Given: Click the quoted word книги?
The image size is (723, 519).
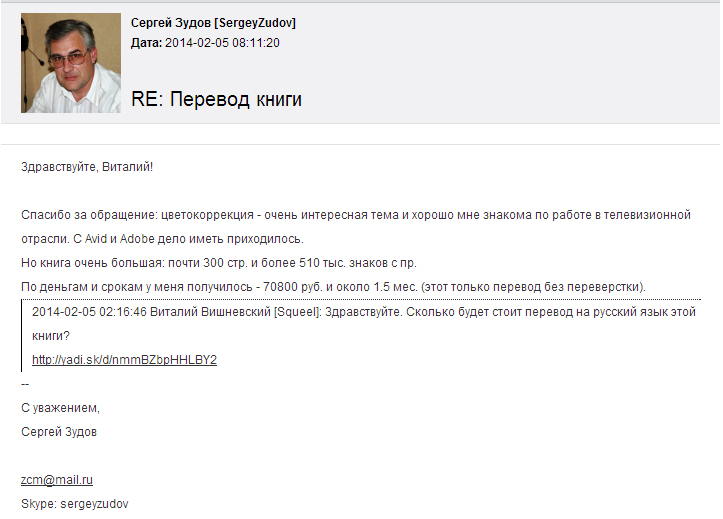Looking at the screenshot, I should 51,336.
